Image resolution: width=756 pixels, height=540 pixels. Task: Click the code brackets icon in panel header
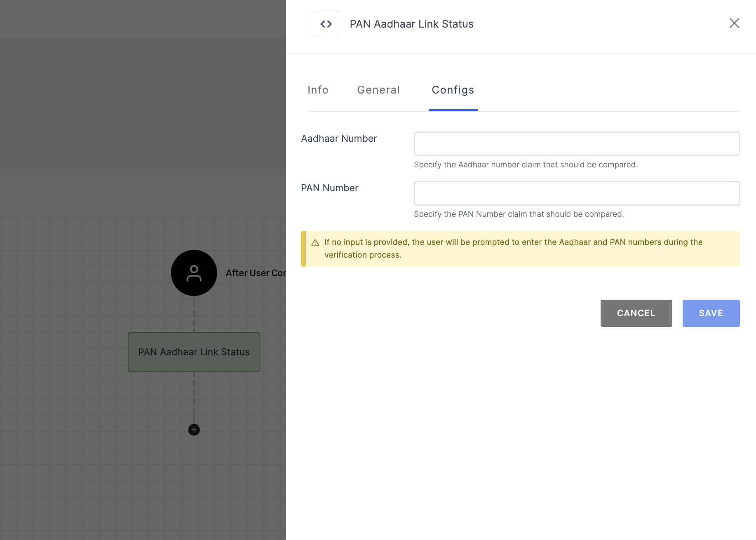[x=326, y=24]
